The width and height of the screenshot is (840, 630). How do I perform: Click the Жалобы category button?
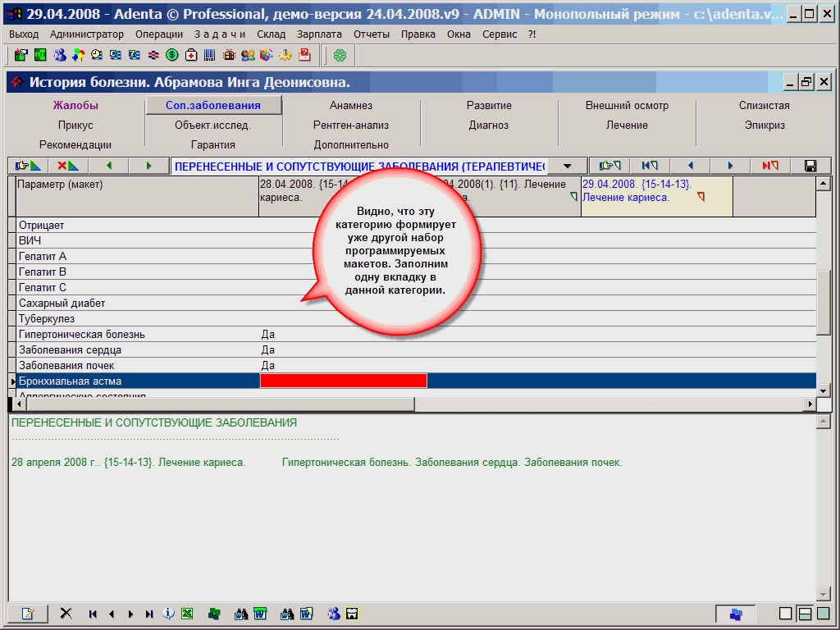click(75, 106)
